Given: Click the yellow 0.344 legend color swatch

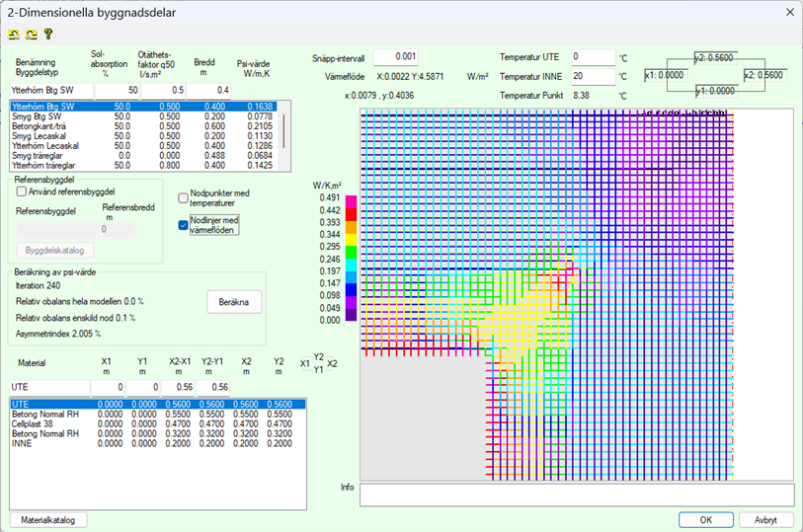Looking at the screenshot, I should 350,237.
